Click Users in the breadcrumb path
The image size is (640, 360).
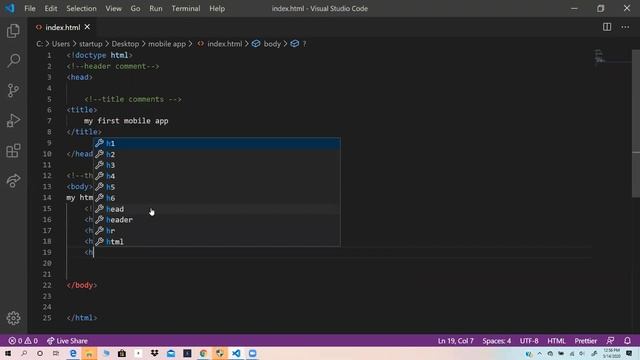click(60, 44)
